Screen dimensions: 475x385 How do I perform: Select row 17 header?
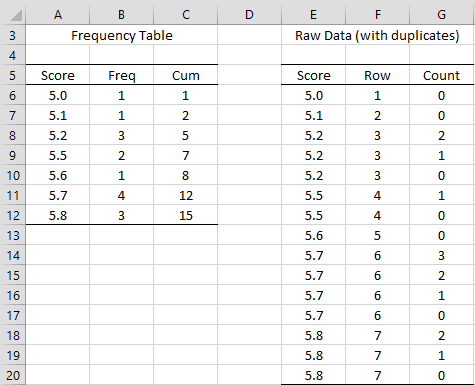13,315
